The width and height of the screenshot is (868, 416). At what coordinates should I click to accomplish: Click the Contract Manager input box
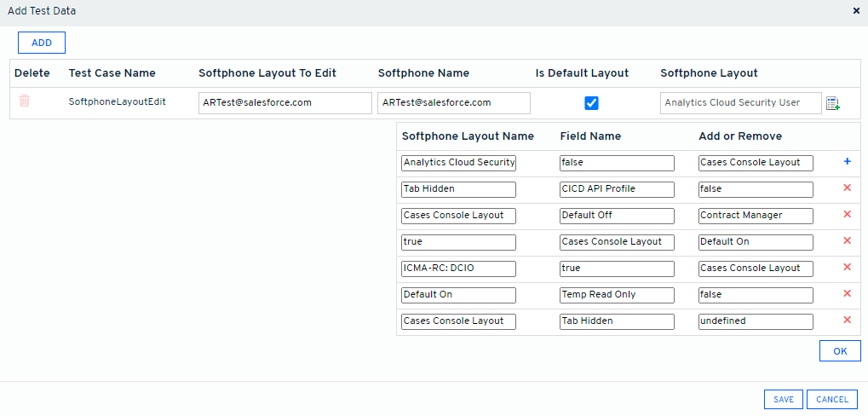coord(755,215)
